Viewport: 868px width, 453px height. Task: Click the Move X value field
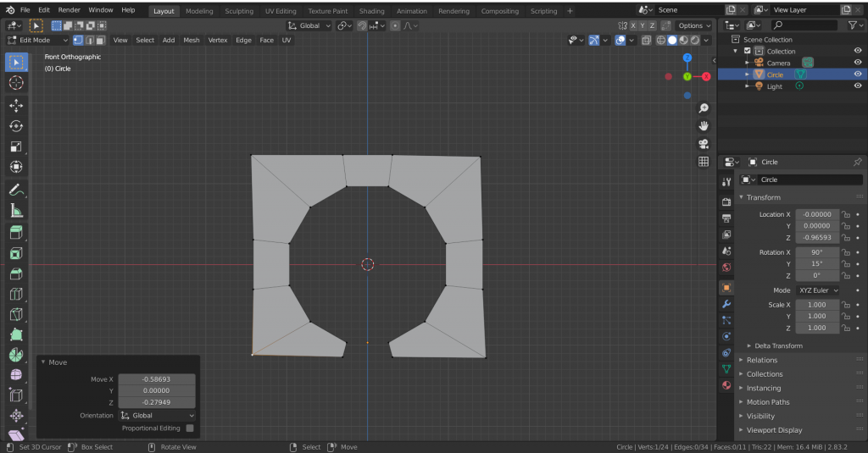(157, 379)
